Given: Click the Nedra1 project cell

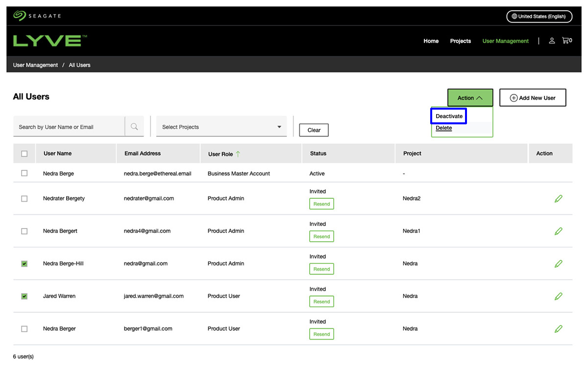Looking at the screenshot, I should pos(412,231).
